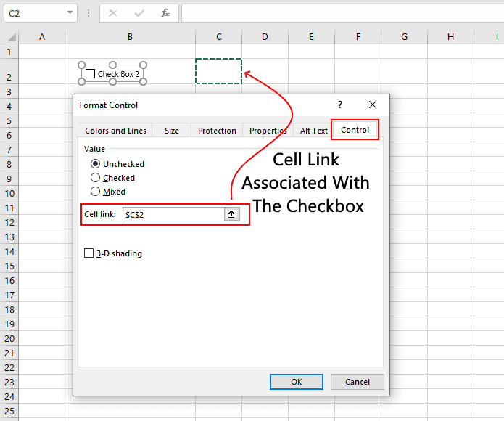Viewport: 504px width, 421px height.
Task: Click the formula bar resize dots handle
Action: (x=88, y=13)
